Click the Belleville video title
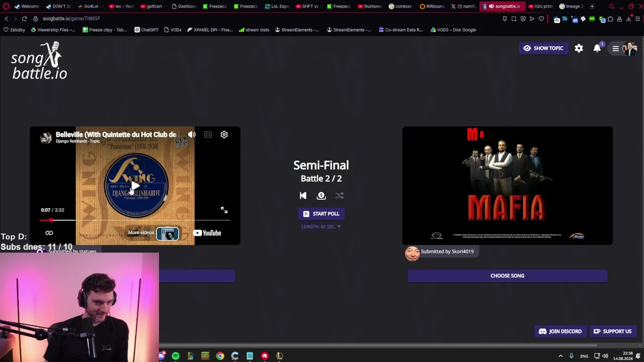 pyautogui.click(x=116, y=134)
